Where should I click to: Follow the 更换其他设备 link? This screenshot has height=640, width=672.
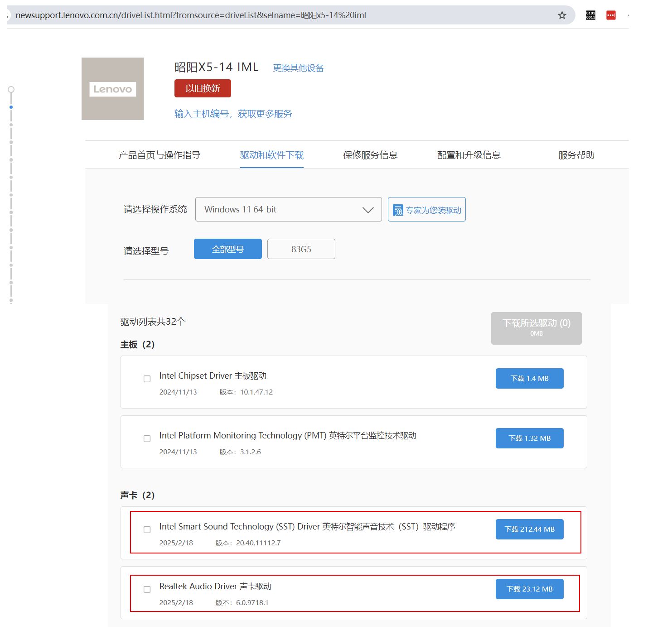pos(298,68)
